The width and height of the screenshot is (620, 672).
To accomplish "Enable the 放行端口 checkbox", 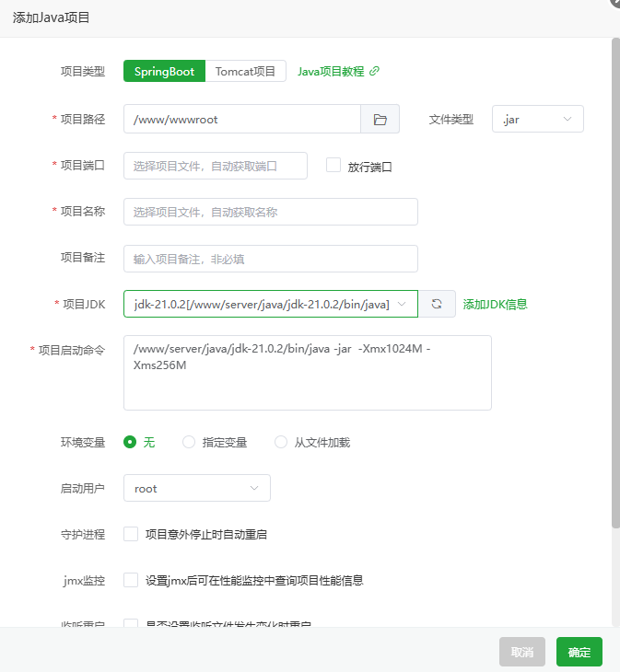I will 334,166.
